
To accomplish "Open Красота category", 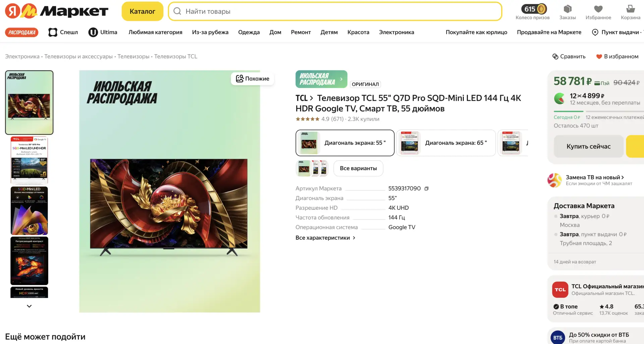I will pos(358,32).
